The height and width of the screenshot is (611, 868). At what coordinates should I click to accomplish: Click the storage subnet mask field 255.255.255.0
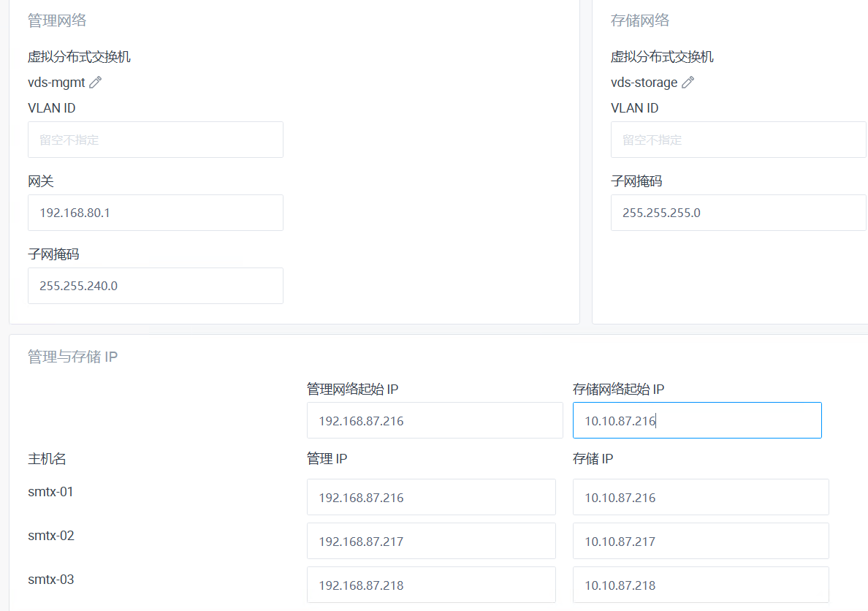(738, 213)
